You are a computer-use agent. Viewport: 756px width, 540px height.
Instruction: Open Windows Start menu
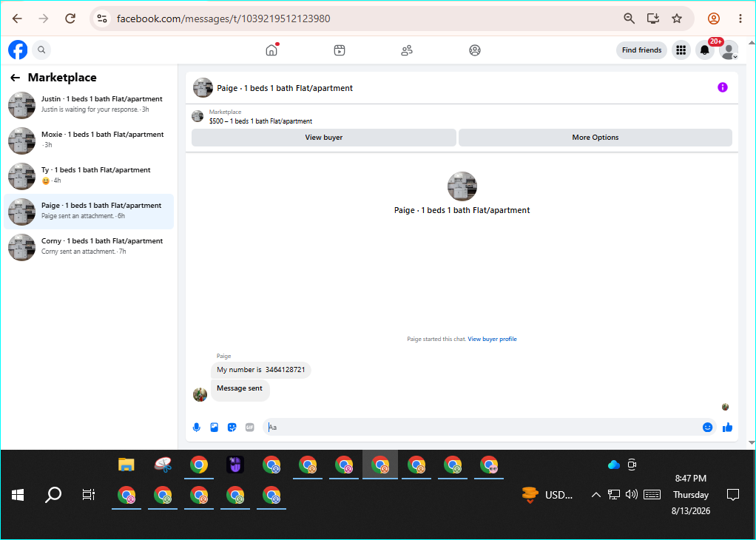pyautogui.click(x=18, y=495)
